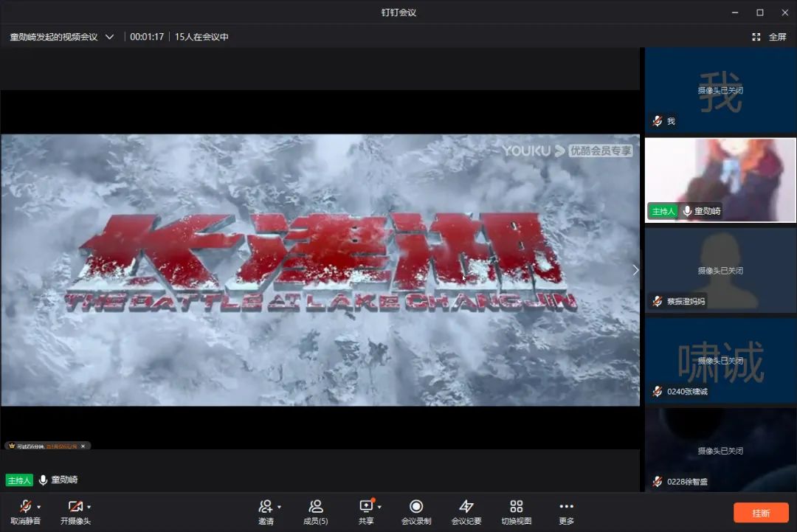Leave the meeting with 挂断
This screenshot has width=797, height=532.
761,514
